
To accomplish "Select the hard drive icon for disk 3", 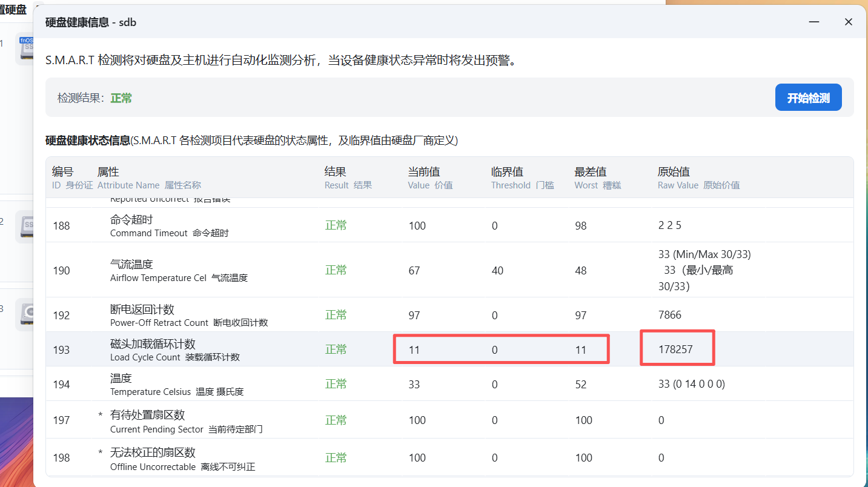I will [27, 313].
